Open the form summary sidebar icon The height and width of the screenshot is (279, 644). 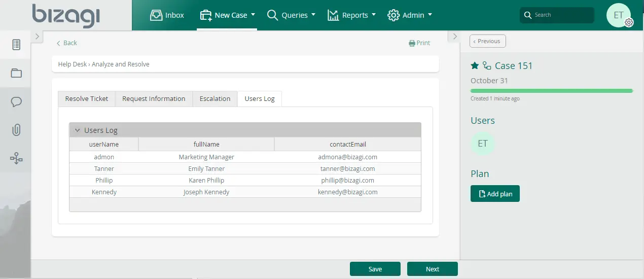click(x=16, y=45)
